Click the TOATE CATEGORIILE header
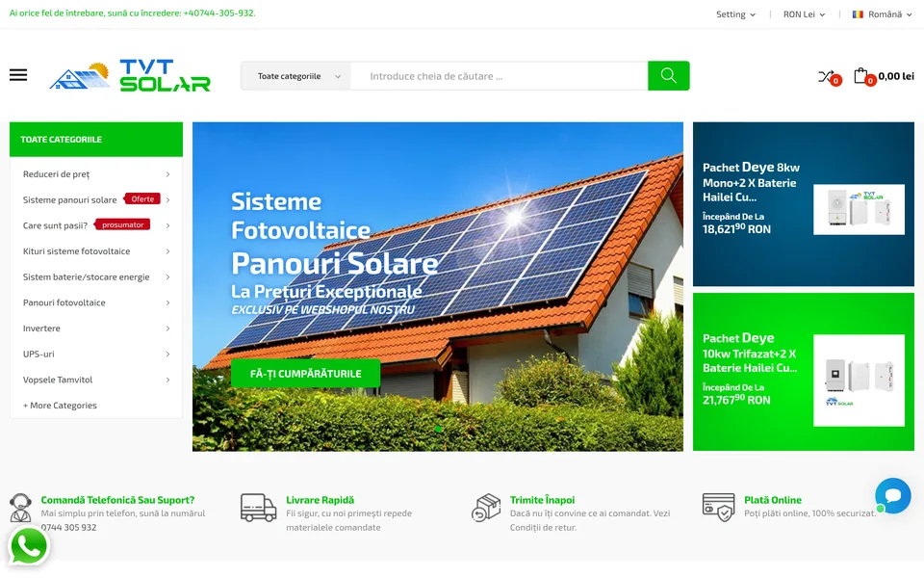Image resolution: width=924 pixels, height=578 pixels. pyautogui.click(x=96, y=139)
